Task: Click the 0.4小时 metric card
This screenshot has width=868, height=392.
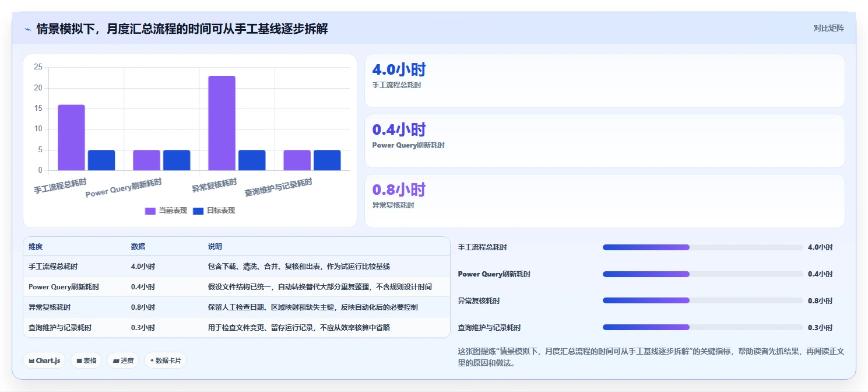Action: pyautogui.click(x=605, y=141)
